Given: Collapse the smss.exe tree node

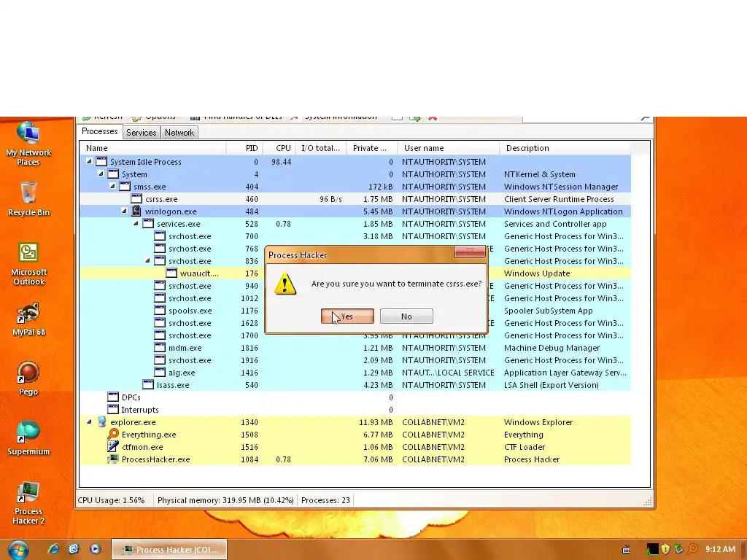Looking at the screenshot, I should click(x=112, y=186).
